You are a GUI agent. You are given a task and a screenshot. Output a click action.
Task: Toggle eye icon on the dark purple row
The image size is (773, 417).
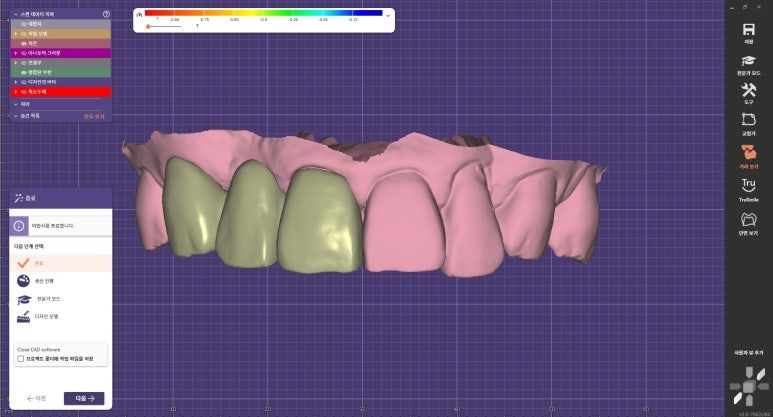[x=24, y=82]
